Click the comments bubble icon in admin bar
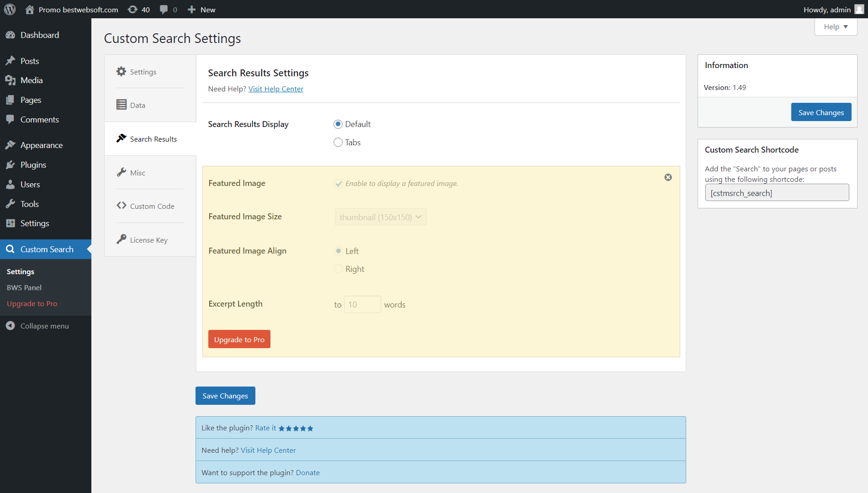Viewport: 868px width, 493px height. click(x=164, y=10)
